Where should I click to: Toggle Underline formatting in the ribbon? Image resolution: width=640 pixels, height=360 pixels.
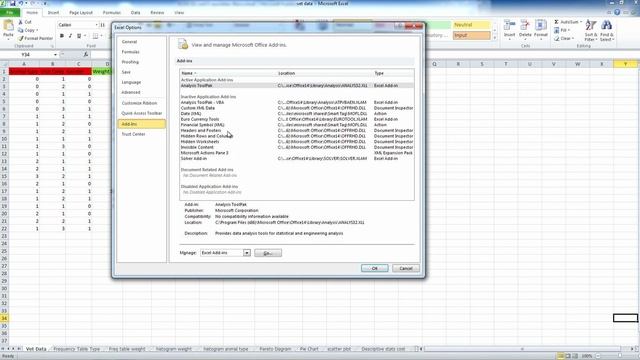click(x=79, y=36)
